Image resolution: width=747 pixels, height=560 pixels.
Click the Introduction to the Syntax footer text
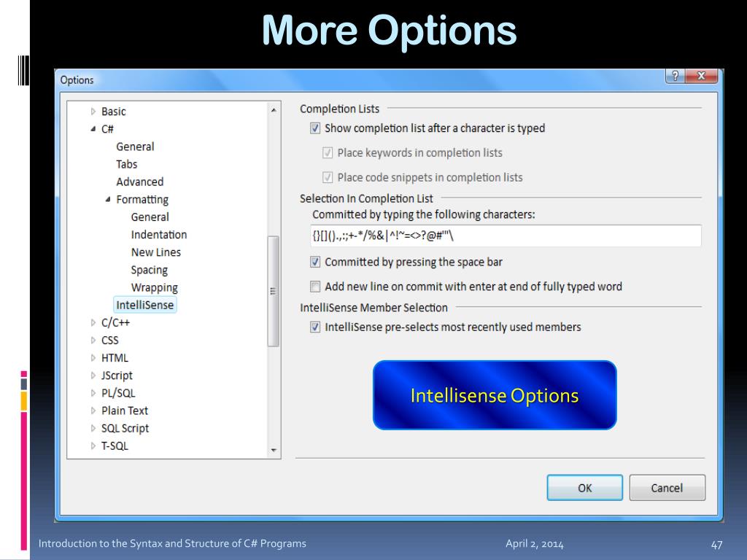click(172, 543)
